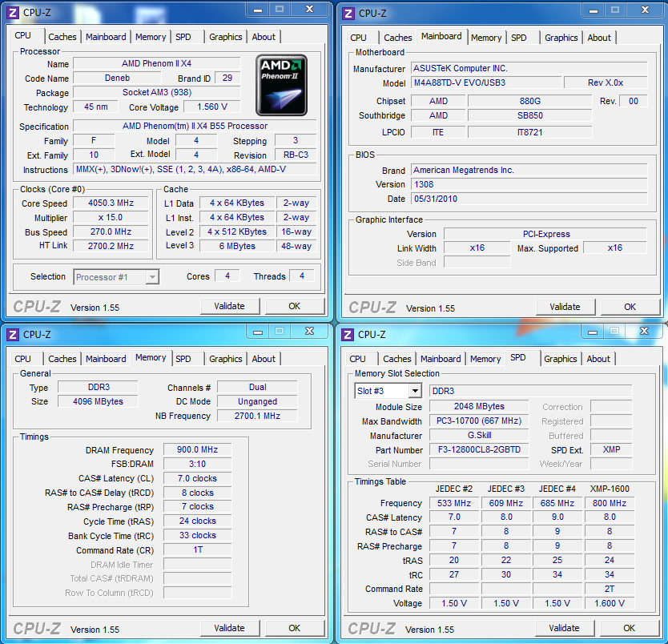Click BIOS date 05/31/2010

point(529,199)
